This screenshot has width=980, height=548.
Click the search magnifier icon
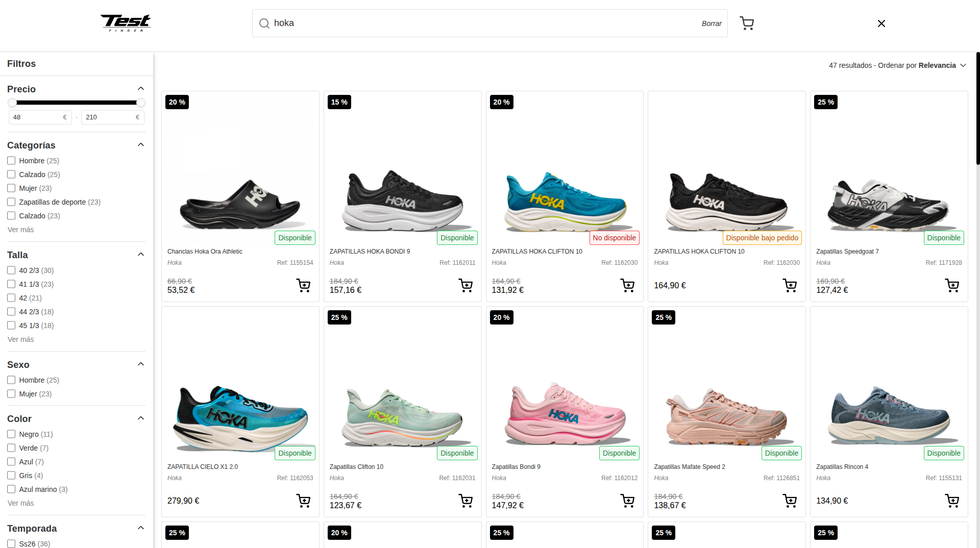(x=264, y=23)
